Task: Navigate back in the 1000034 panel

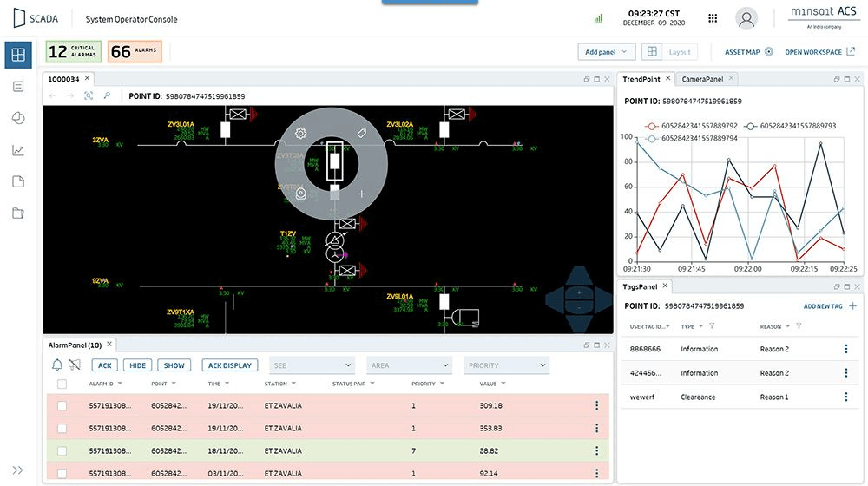Action: 53,95
